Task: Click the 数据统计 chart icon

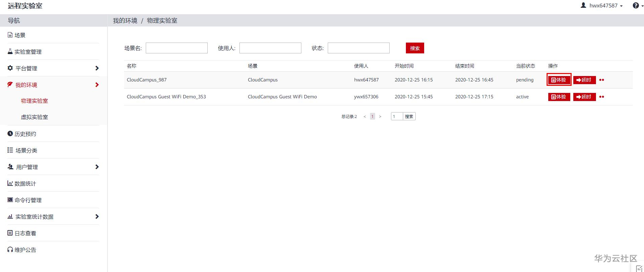Action: (10, 183)
